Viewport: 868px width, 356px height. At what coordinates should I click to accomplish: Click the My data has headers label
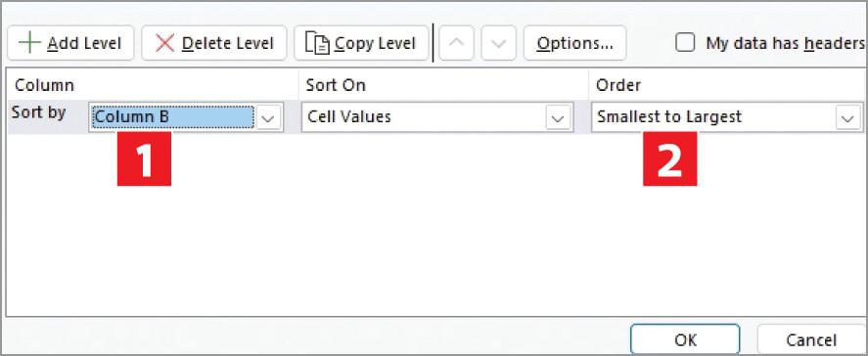785,43
